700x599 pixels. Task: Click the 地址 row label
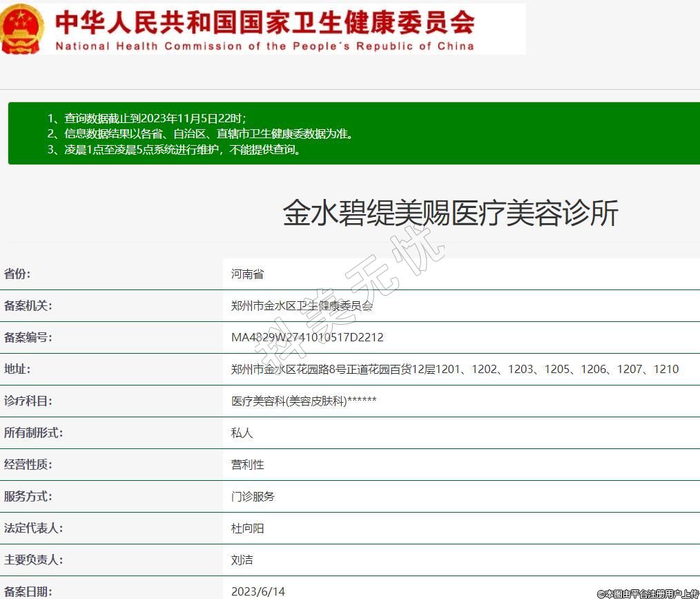tap(17, 370)
